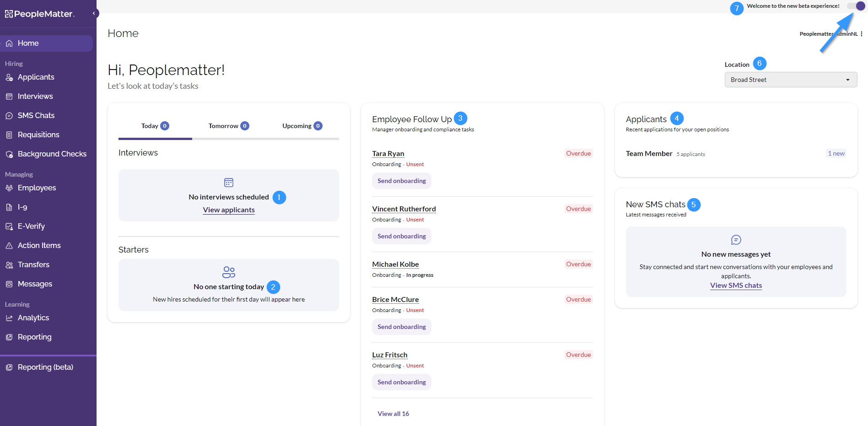
Task: Switch to the Upcoming tab
Action: (302, 126)
